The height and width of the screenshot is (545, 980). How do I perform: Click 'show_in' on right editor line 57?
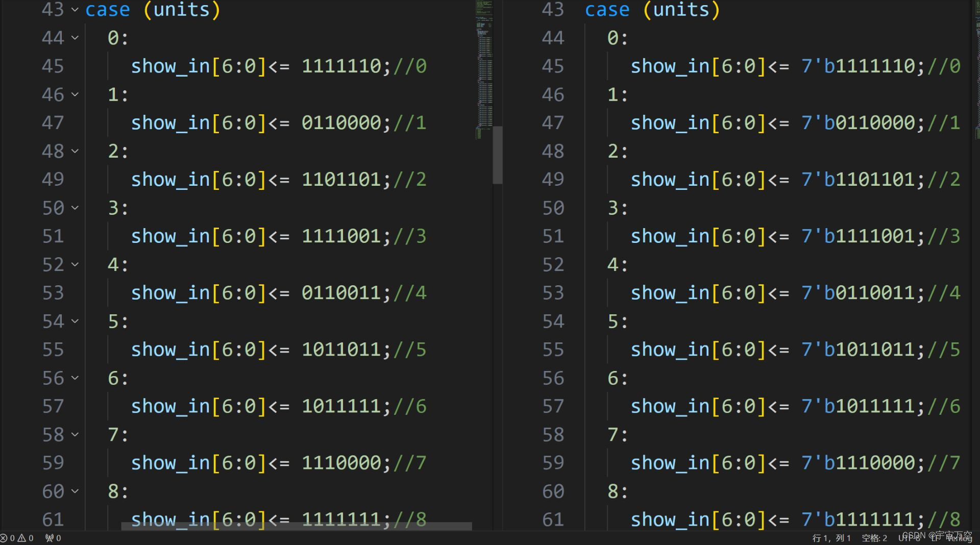coord(670,406)
